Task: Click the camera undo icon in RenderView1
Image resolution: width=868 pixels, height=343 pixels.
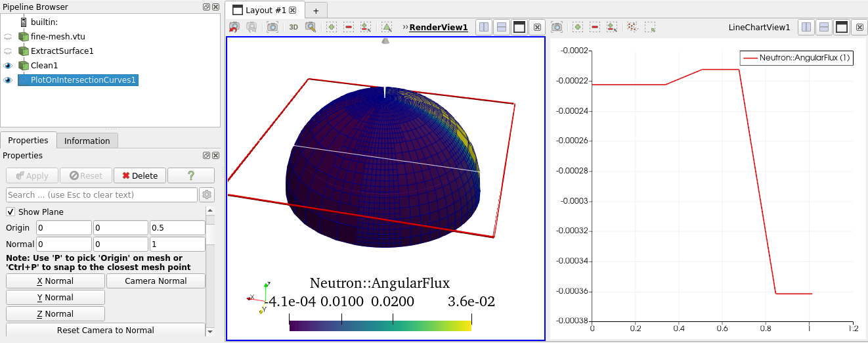Action: pos(234,27)
